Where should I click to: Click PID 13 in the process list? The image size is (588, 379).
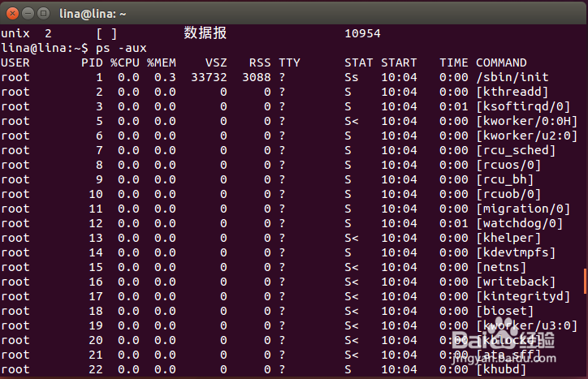(x=96, y=238)
